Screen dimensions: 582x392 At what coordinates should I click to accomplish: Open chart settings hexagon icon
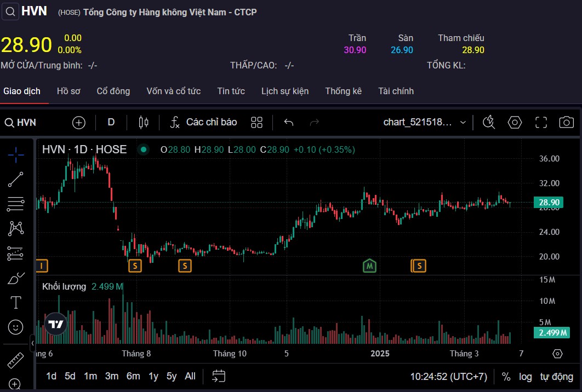click(x=515, y=122)
